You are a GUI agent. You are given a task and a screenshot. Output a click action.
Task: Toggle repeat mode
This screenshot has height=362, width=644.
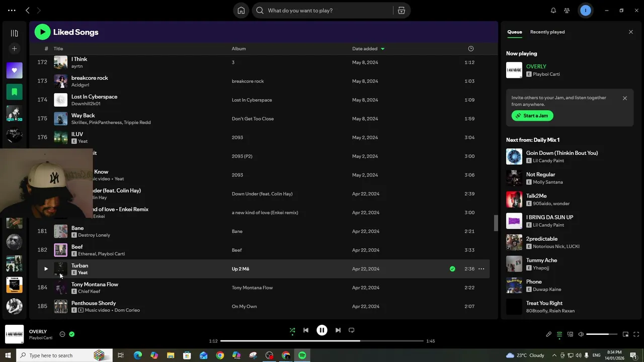(x=352, y=330)
